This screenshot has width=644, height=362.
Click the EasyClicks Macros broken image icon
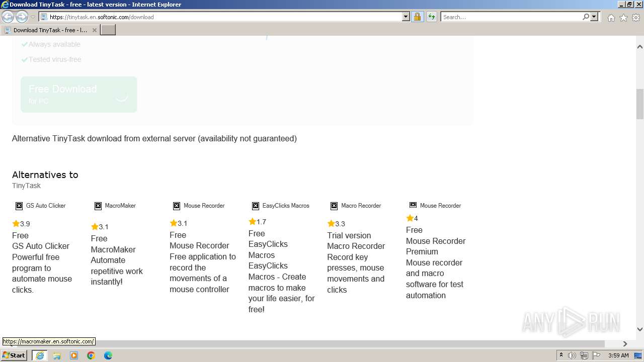coord(256,206)
